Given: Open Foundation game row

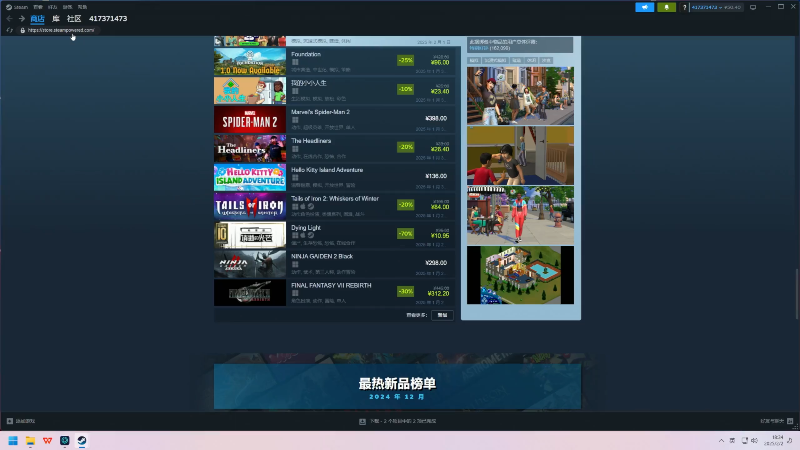Looking at the screenshot, I should pyautogui.click(x=335, y=62).
